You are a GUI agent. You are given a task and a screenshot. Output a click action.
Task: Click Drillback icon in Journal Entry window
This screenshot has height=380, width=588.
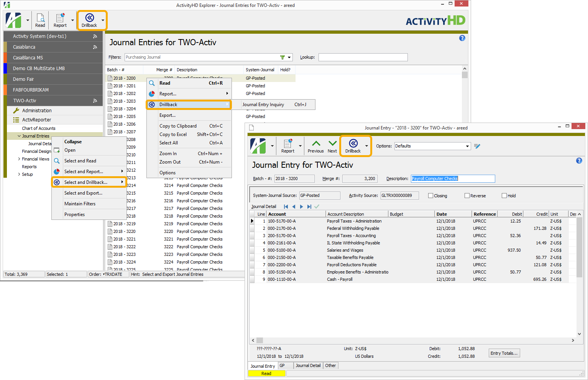353,143
